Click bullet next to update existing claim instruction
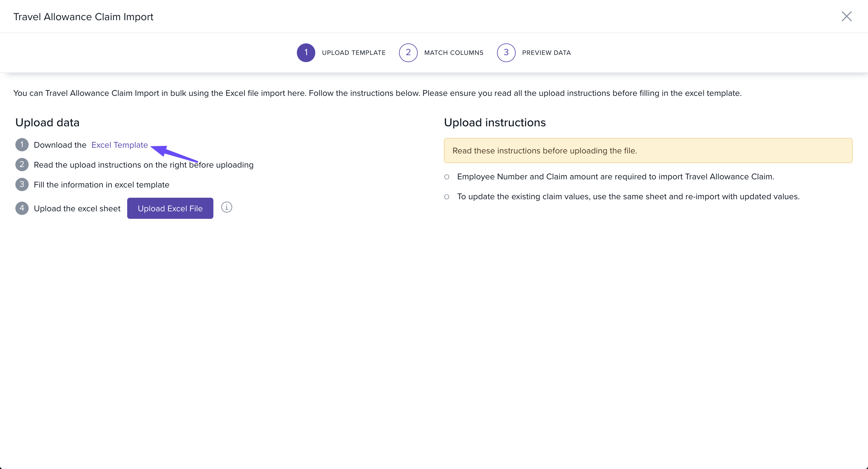The height and width of the screenshot is (469, 868). tap(447, 197)
